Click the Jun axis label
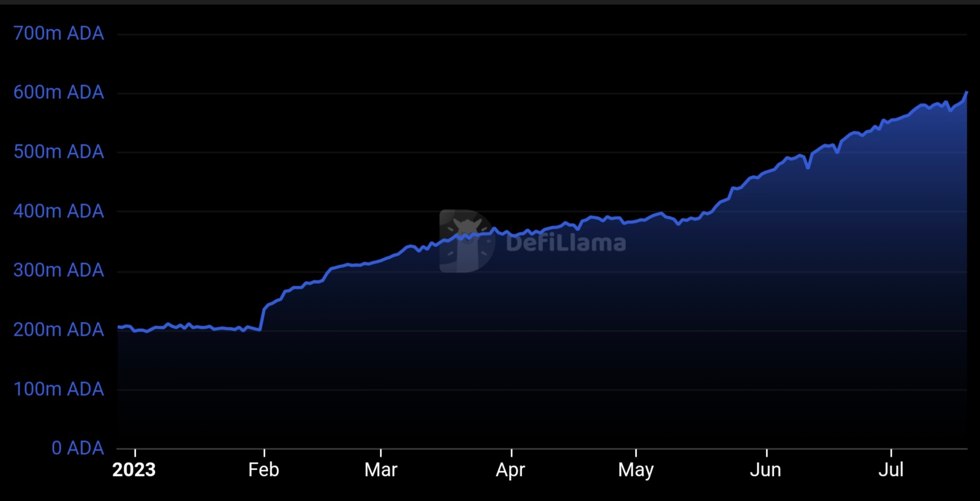 coord(766,470)
